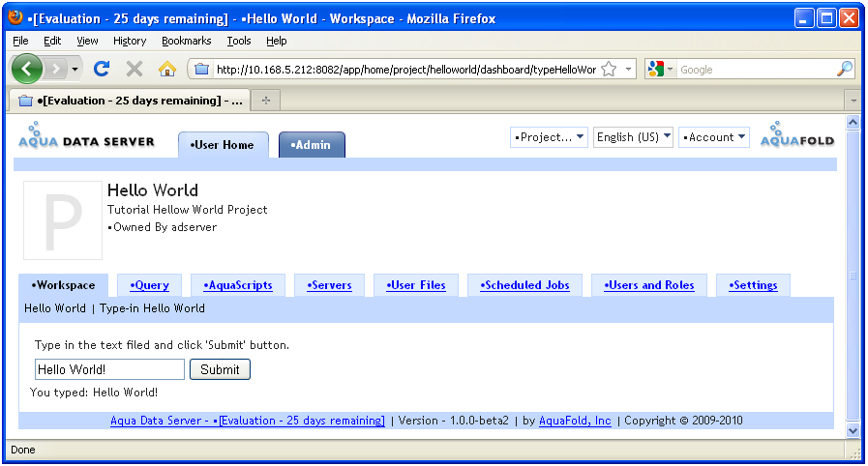
Task: Open the Users and Roles tab
Action: point(648,285)
